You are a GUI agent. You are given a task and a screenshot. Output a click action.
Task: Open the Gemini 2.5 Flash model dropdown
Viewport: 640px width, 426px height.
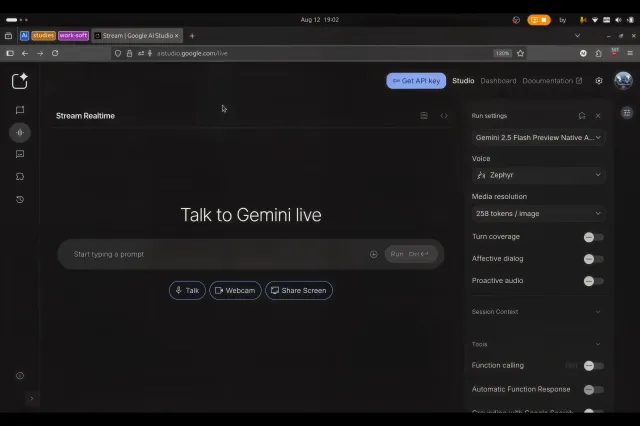click(x=538, y=138)
